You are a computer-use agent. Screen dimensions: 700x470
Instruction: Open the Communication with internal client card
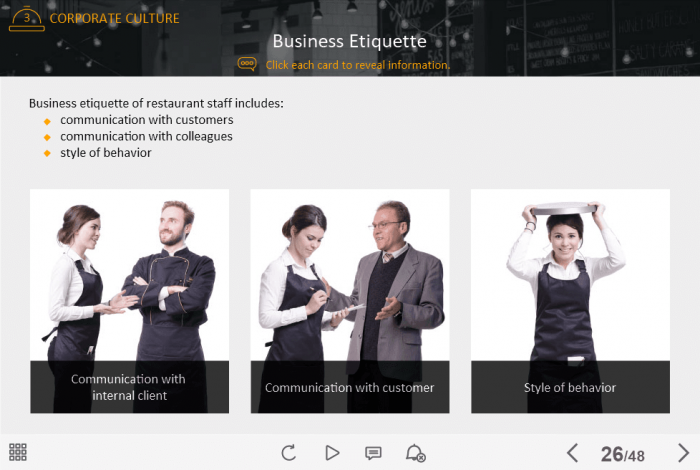pos(129,301)
